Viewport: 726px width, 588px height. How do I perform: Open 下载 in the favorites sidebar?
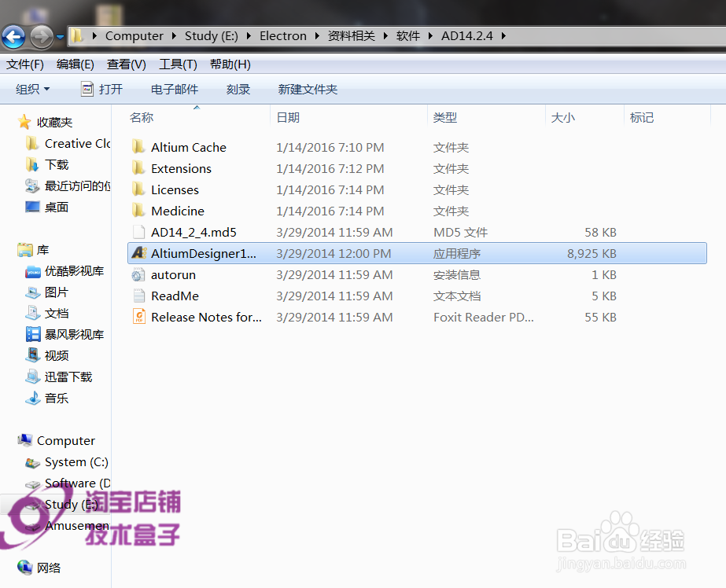(x=47, y=165)
